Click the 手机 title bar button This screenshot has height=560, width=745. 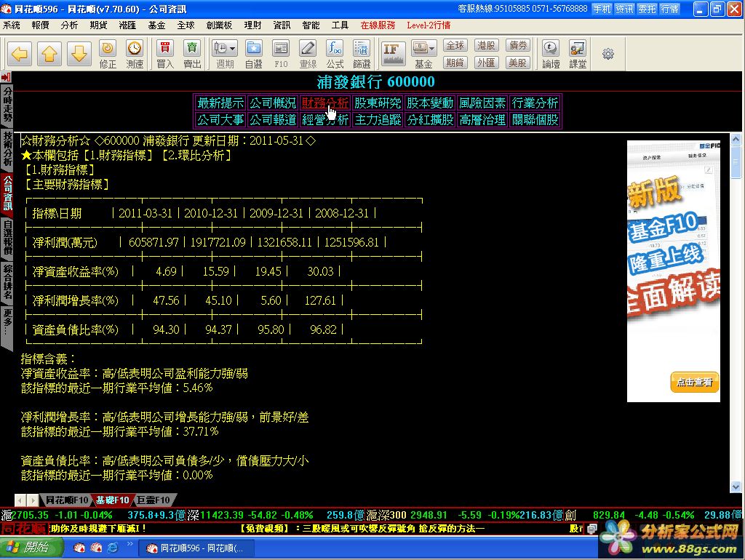pos(602,9)
